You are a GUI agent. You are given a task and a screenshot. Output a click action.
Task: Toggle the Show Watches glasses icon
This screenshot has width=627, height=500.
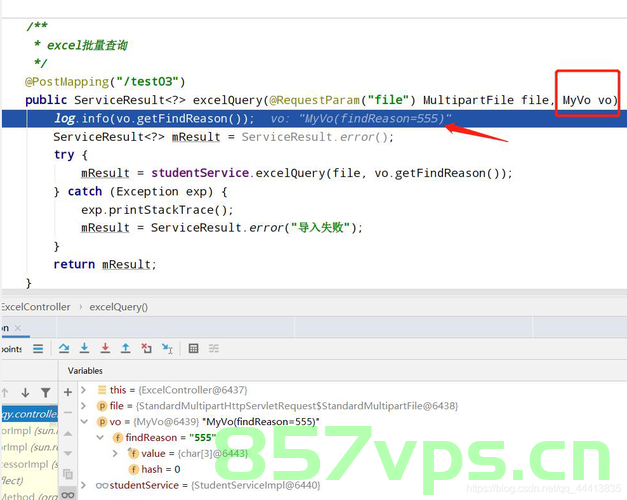(68, 495)
